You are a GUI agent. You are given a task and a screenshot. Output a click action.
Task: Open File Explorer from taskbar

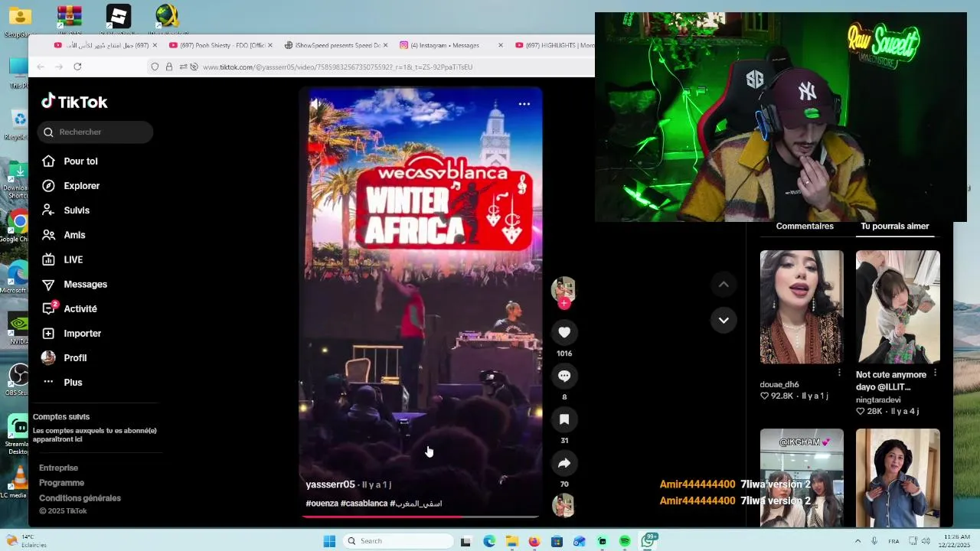pos(511,541)
